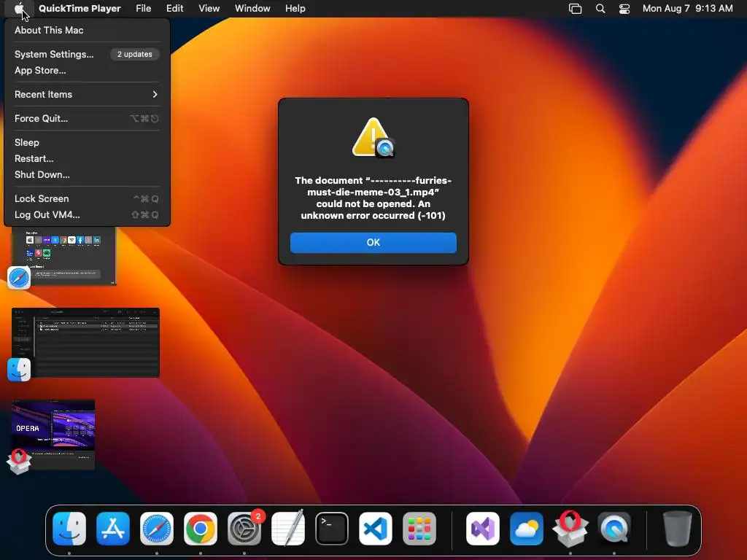Choose Shut Down… from the menu
Image resolution: width=747 pixels, height=560 pixels.
[x=87, y=175]
